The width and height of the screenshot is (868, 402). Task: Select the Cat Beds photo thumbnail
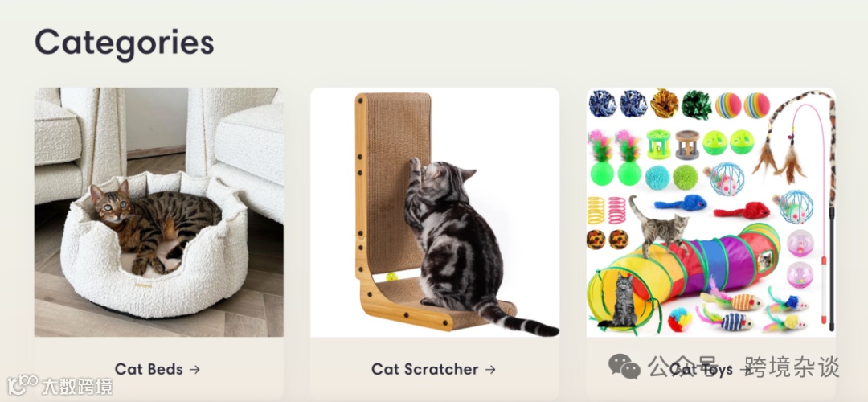[159, 212]
